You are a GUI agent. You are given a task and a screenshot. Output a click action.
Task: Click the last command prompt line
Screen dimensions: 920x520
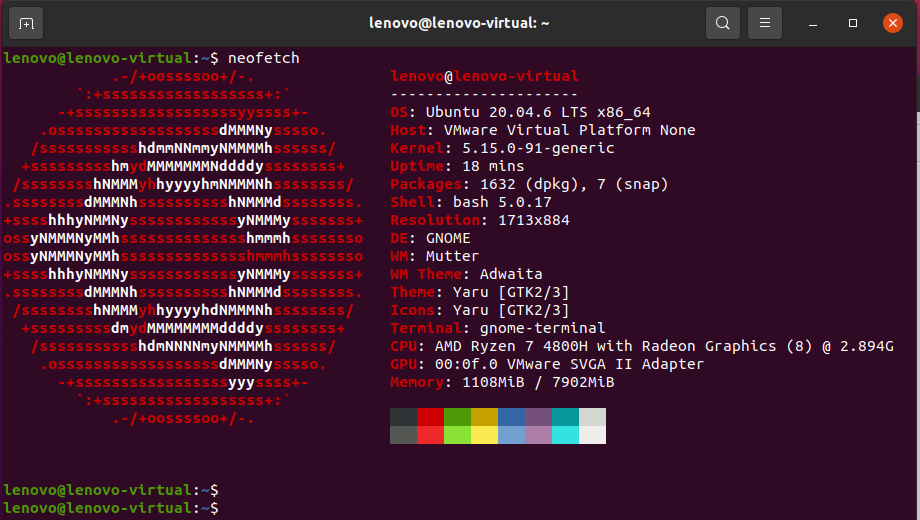coord(111,508)
